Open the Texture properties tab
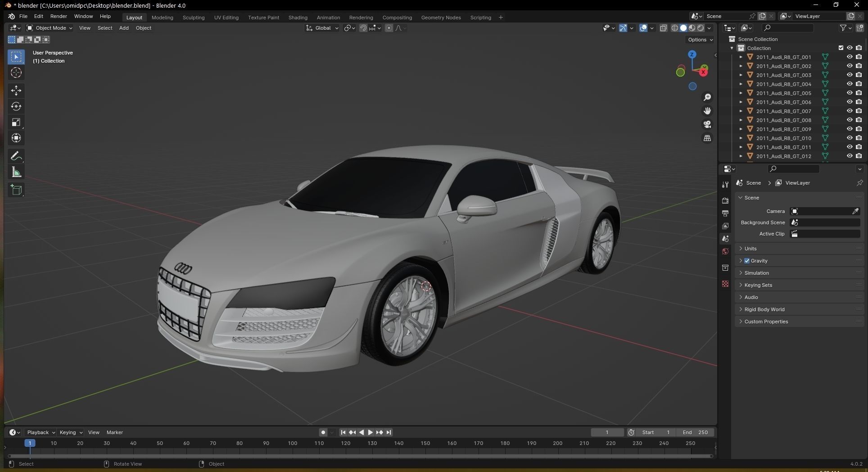The image size is (868, 472). [x=725, y=284]
